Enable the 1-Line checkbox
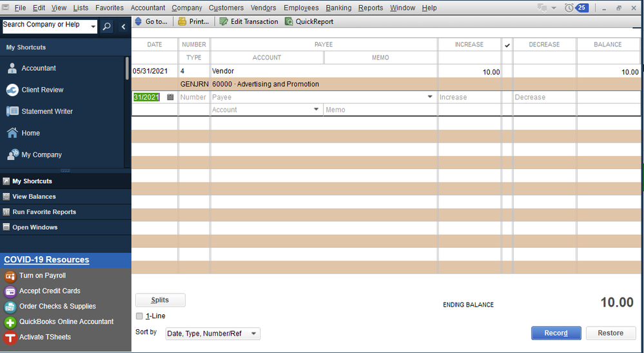The width and height of the screenshot is (644, 353). tap(140, 316)
